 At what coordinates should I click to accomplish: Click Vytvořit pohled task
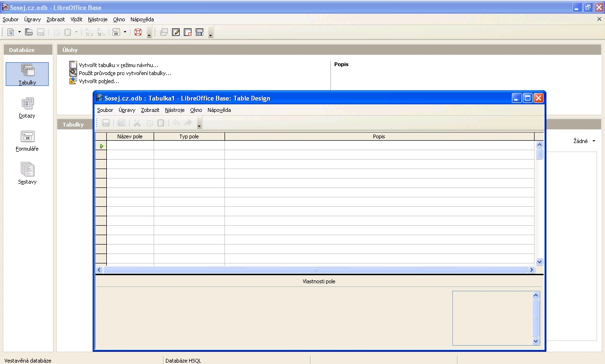click(99, 81)
